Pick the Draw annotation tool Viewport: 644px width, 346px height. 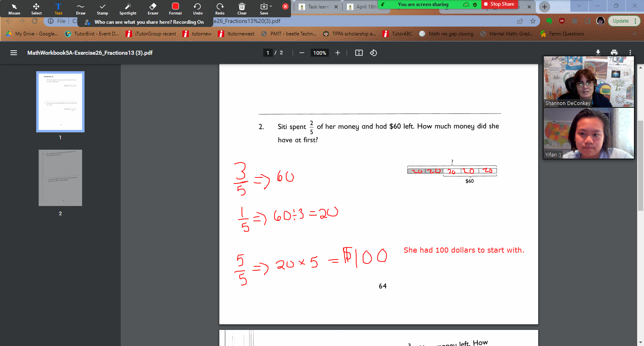click(x=80, y=9)
